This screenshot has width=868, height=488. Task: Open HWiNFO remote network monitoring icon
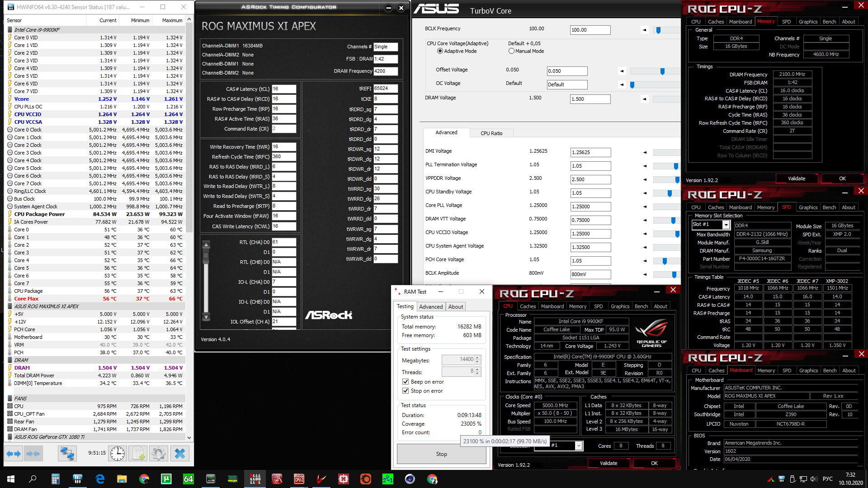coord(67,454)
